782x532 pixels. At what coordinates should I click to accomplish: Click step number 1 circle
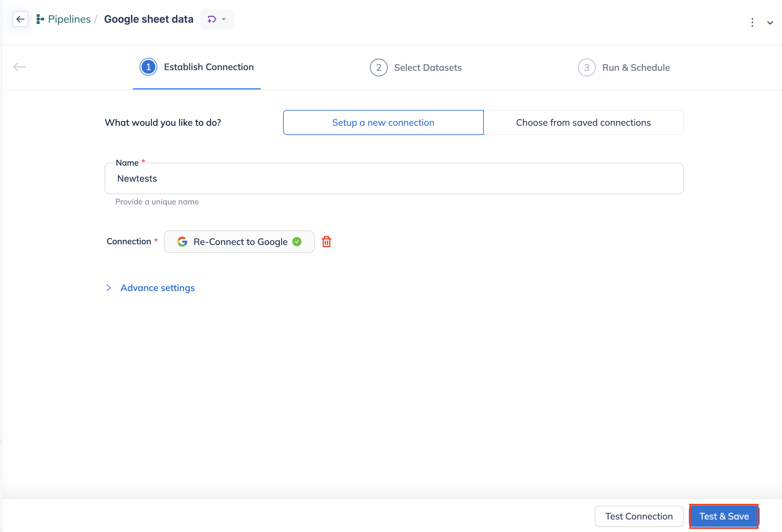coord(148,67)
